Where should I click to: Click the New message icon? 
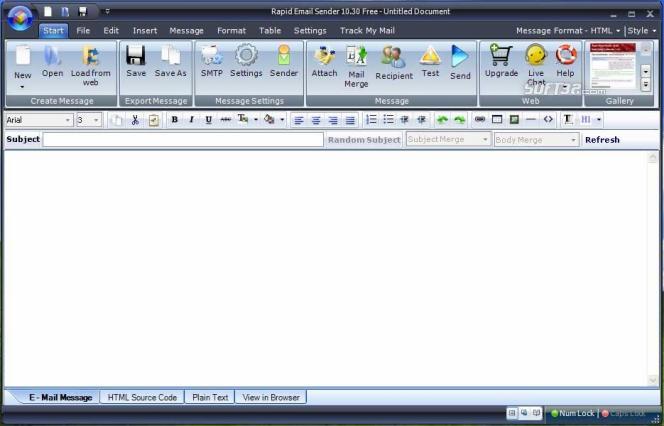point(23,56)
